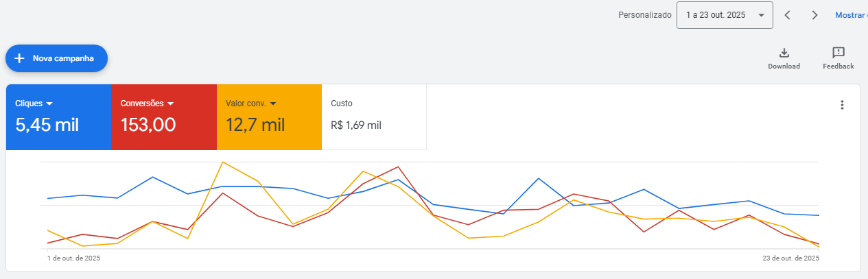Click the plus icon on Nova campanha
This screenshot has width=868, height=279.
click(19, 58)
